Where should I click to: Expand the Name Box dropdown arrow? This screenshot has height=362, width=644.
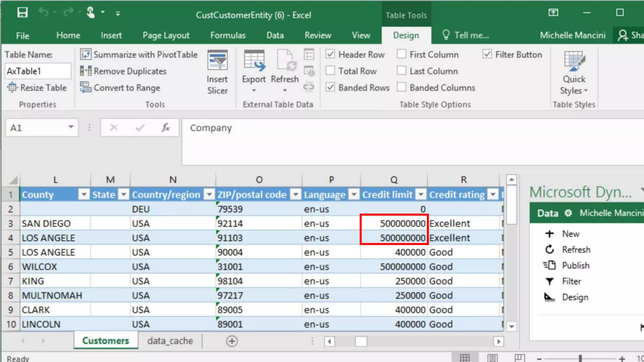pos(71,127)
